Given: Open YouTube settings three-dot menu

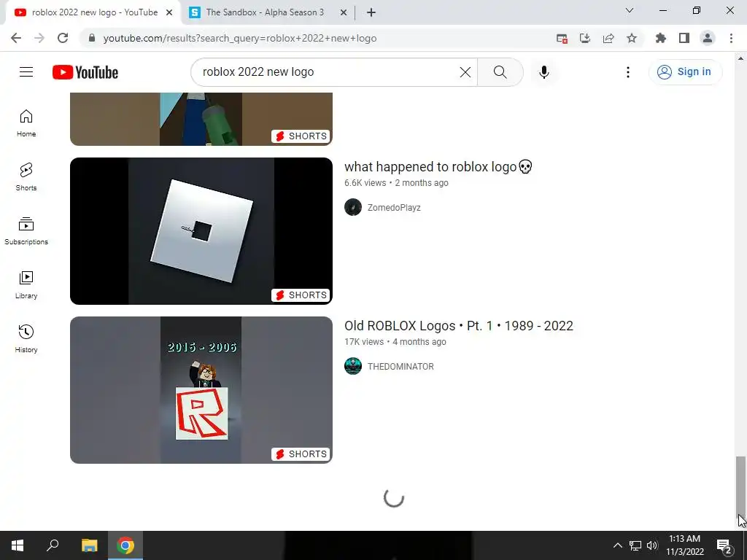Looking at the screenshot, I should tap(628, 72).
